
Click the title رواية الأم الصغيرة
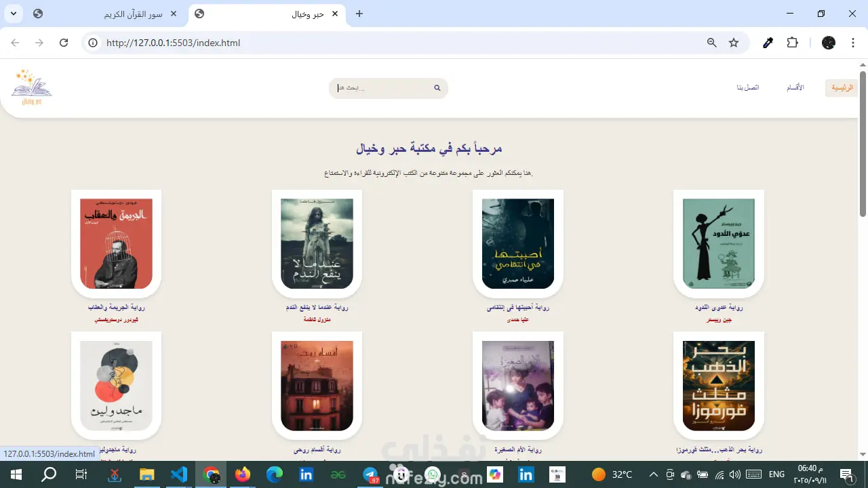518,450
